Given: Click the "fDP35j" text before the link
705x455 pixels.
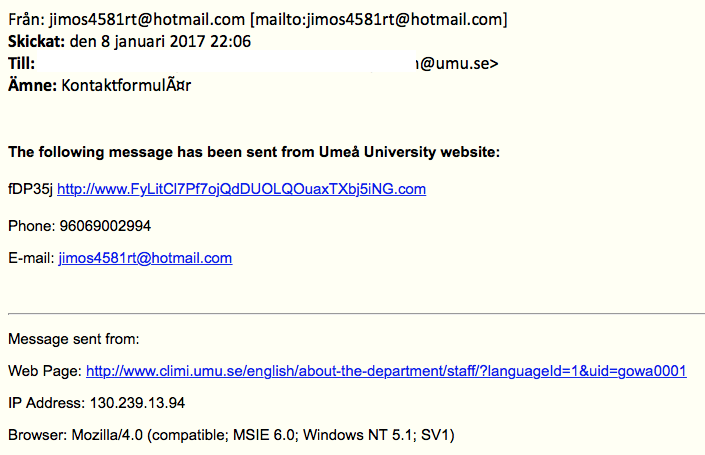Looking at the screenshot, I should 30,189.
